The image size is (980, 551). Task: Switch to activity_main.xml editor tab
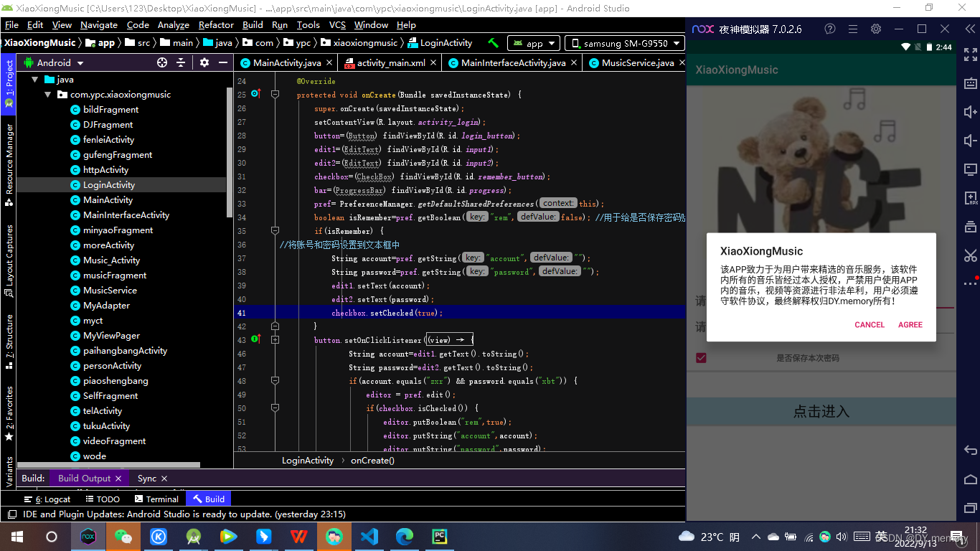391,62
